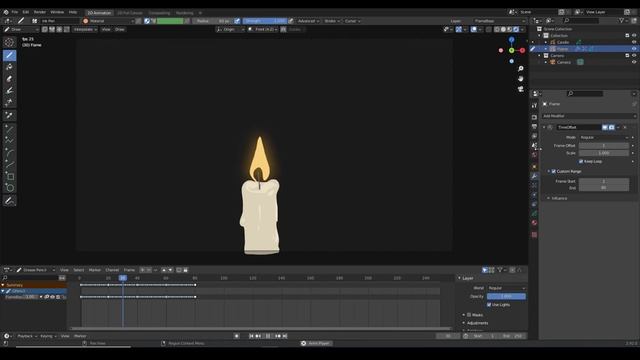Open the Channel menu in dopesheet header
This screenshot has height=360, width=640.
point(112,270)
